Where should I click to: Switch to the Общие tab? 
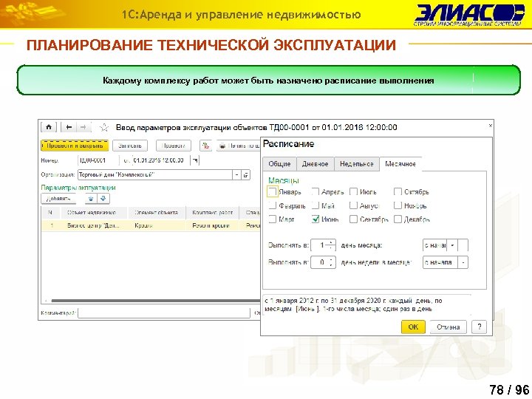coord(279,164)
